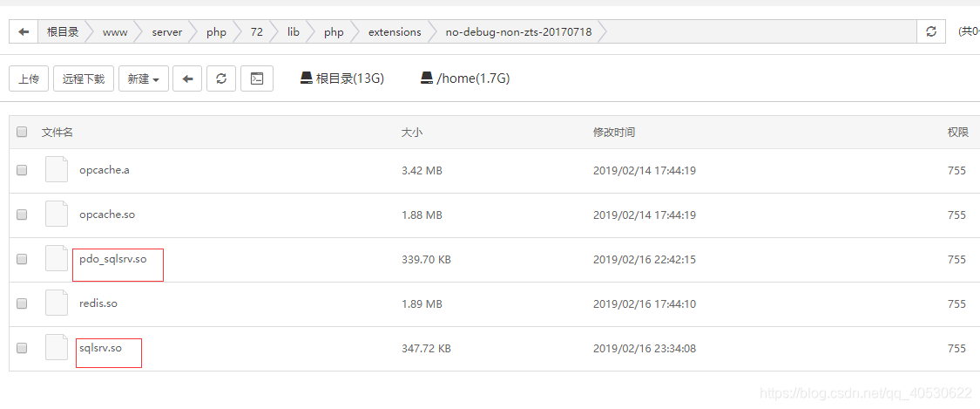Sort by the 大小 column header
Viewport: 980px width, 409px height.
412,132
